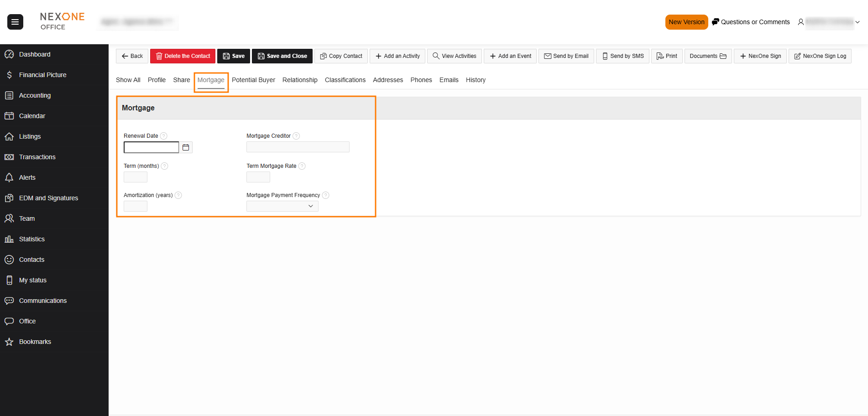The width and height of the screenshot is (868, 416).
Task: Go to Bookmarks in the sidebar
Action: (35, 342)
